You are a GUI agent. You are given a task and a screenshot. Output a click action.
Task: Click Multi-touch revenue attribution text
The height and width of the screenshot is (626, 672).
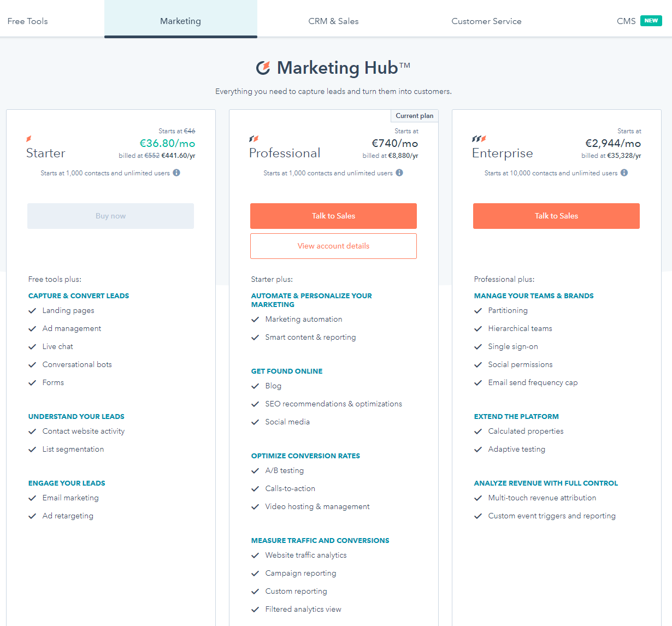542,498
